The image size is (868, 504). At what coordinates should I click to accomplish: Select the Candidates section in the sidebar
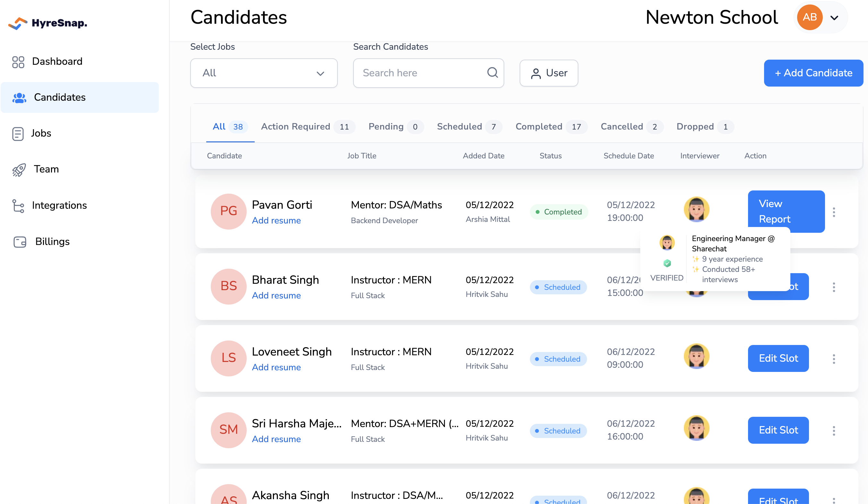click(59, 97)
